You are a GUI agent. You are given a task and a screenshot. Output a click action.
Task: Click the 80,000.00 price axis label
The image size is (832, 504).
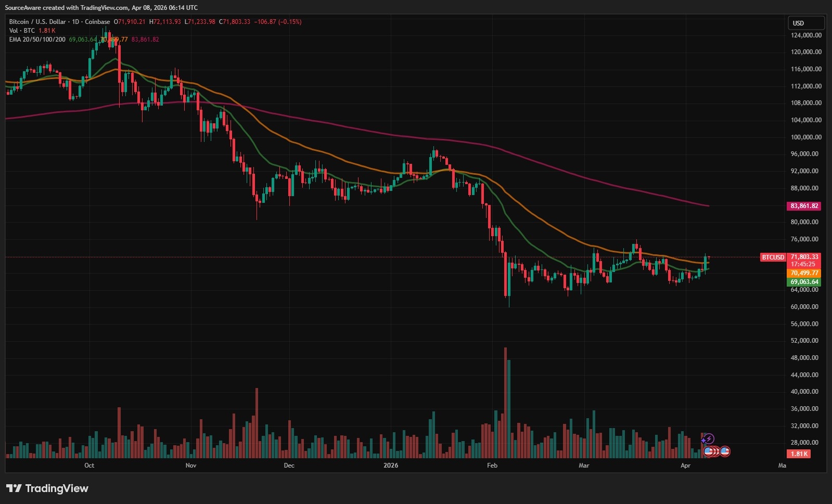(x=804, y=222)
